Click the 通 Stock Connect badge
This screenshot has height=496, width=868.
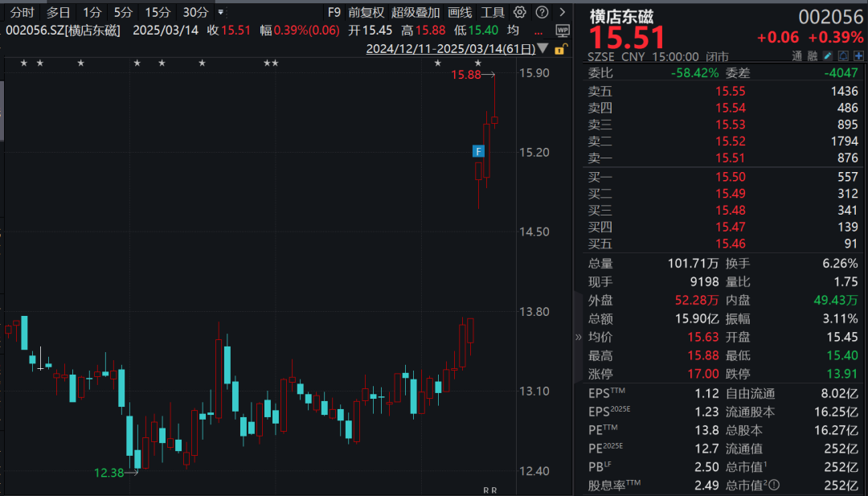796,56
